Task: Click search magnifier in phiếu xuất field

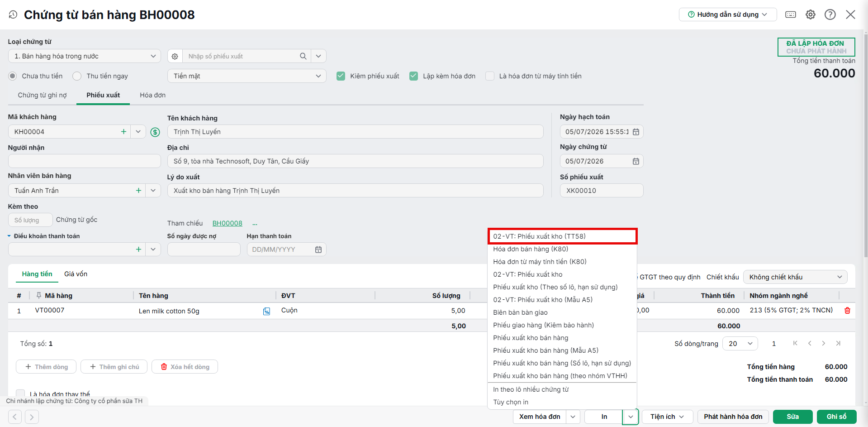Action: 303,56
